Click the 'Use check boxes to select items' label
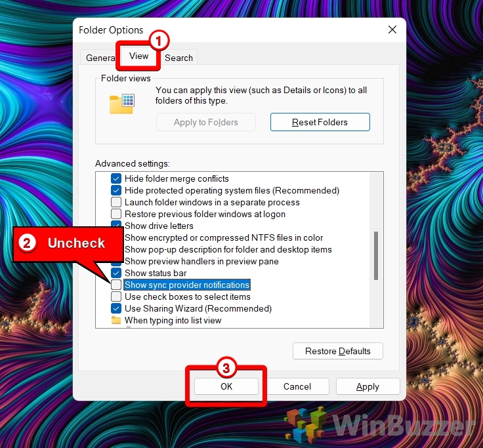Screen dimensions: 483x448 187,296
